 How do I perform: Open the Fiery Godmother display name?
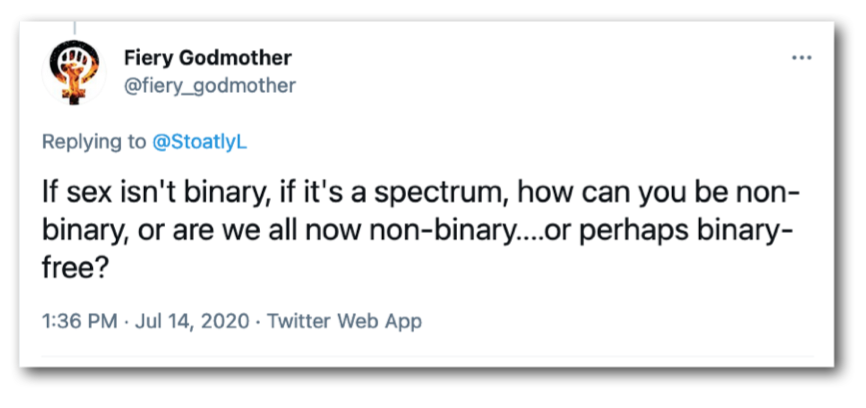pos(208,57)
